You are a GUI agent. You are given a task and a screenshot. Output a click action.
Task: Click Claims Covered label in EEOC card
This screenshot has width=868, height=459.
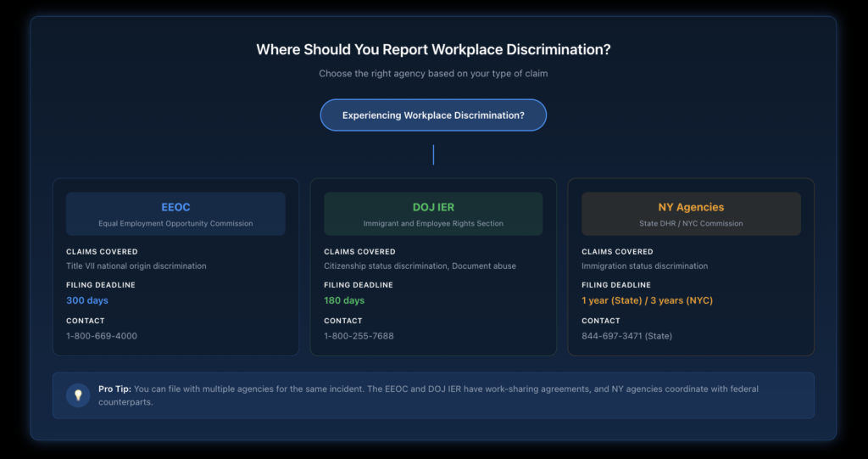pyautogui.click(x=102, y=252)
